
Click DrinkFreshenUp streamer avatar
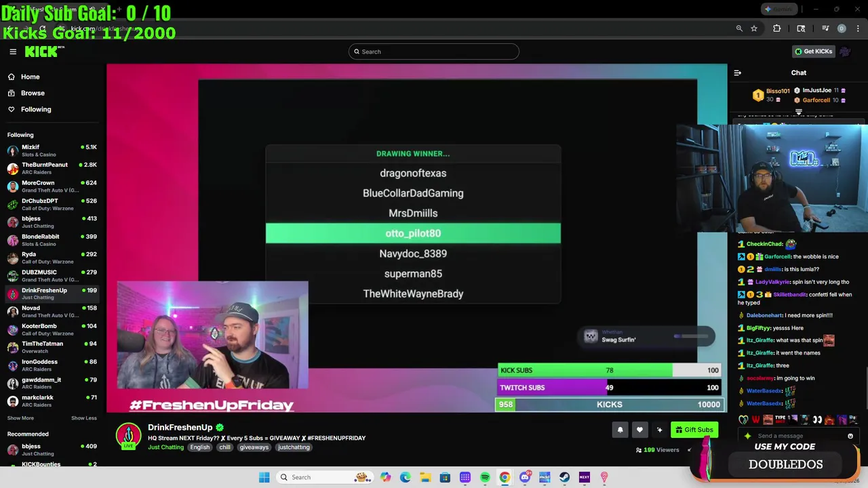(x=128, y=436)
